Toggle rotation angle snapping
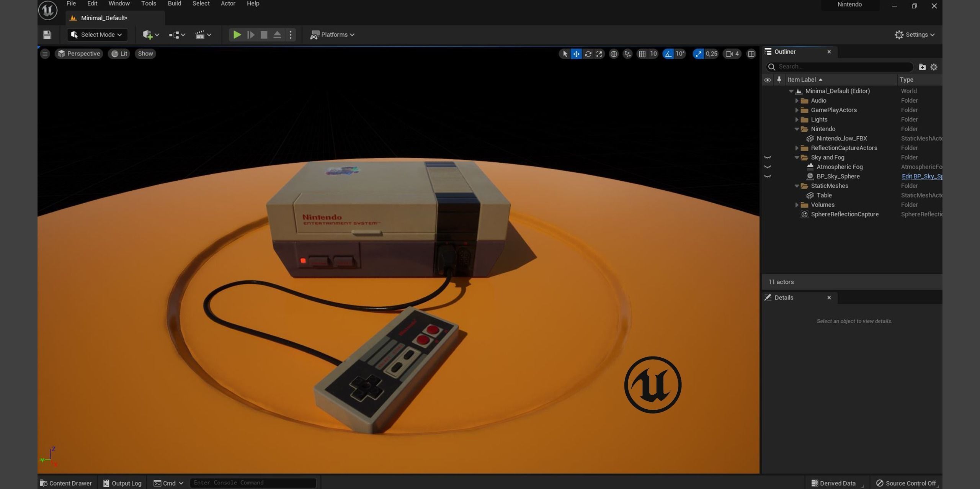The image size is (980, 489). [668, 54]
